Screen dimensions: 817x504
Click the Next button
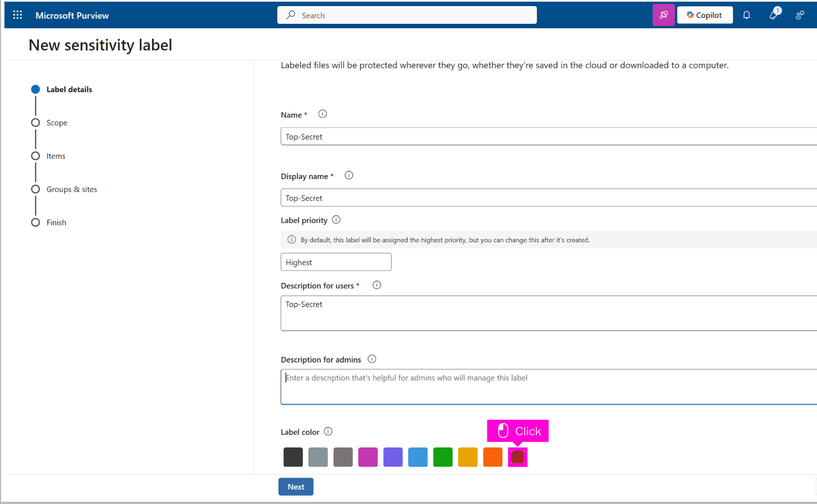pyautogui.click(x=296, y=487)
